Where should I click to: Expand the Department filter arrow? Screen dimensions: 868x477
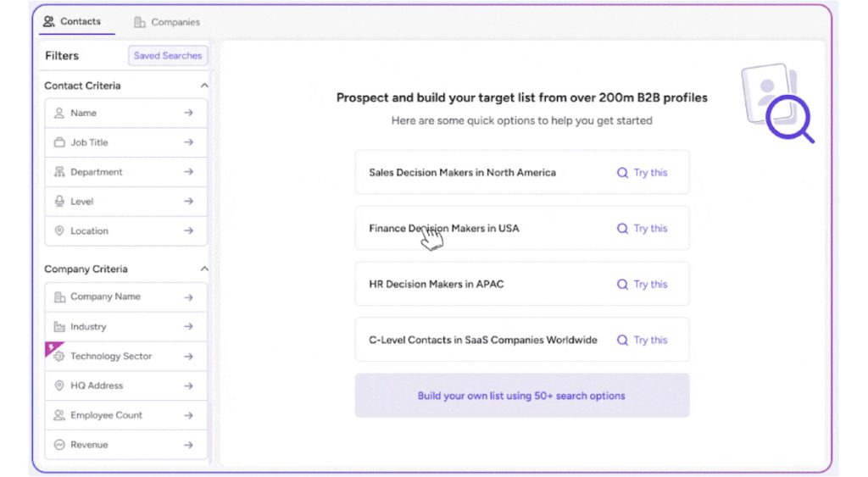point(189,172)
